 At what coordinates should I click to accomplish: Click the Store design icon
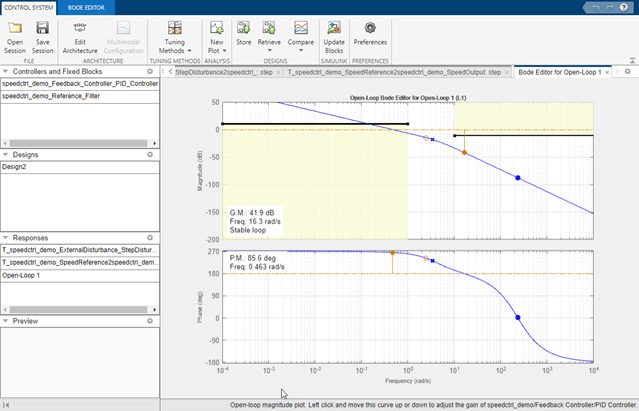tap(244, 29)
